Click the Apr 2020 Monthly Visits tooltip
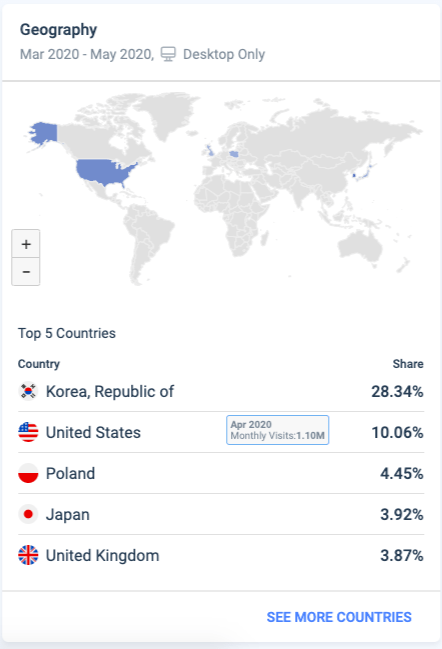This screenshot has height=649, width=442. pyautogui.click(x=278, y=430)
